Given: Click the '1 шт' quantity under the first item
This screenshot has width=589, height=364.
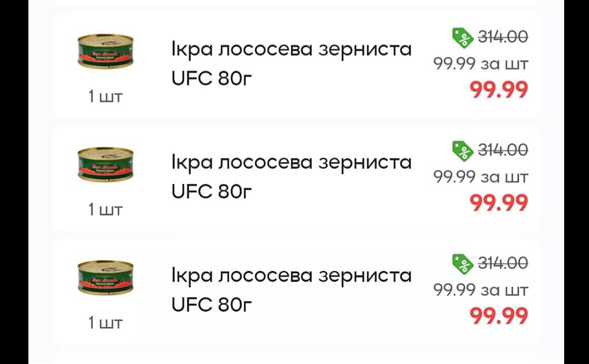Looking at the screenshot, I should click(x=105, y=97).
